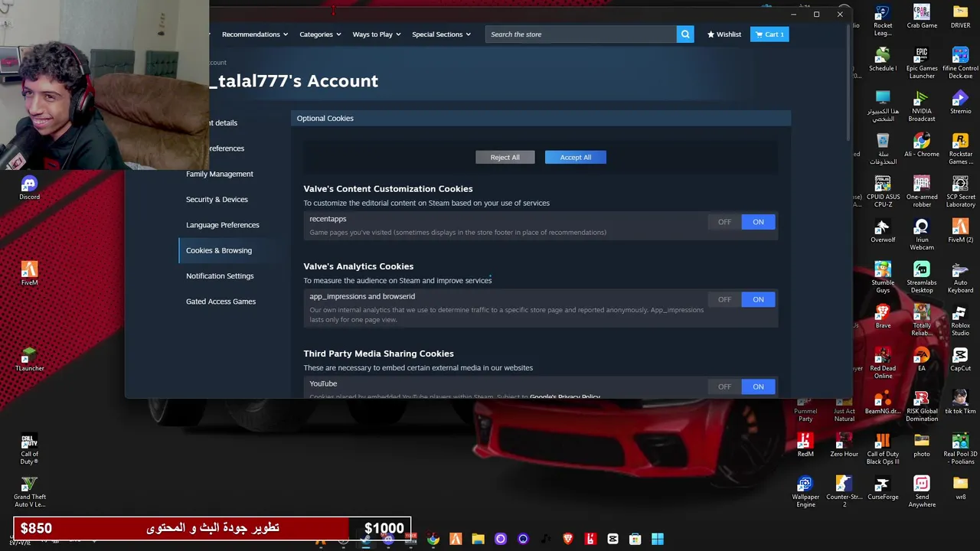The width and height of the screenshot is (980, 551).
Task: Click the File Explorer taskbar icon
Action: point(478,539)
